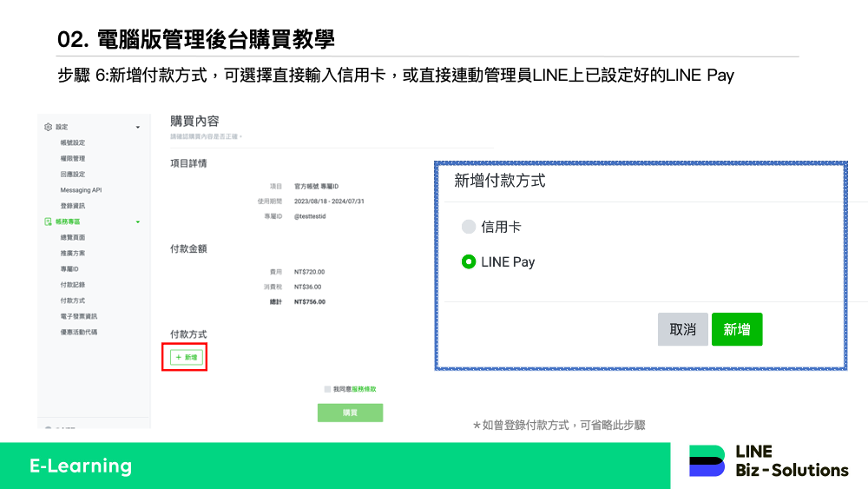Click the 付款金額 section heading
The image size is (868, 489).
click(x=188, y=248)
